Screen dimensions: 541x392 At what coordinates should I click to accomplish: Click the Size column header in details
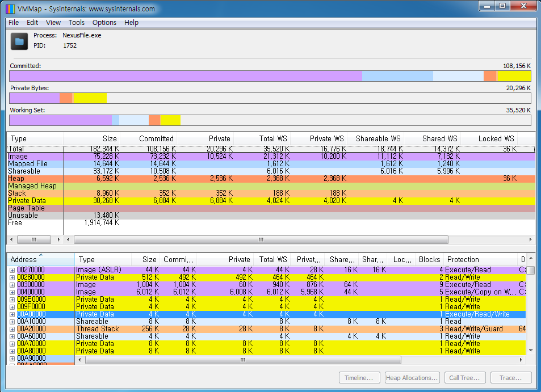[x=145, y=259]
